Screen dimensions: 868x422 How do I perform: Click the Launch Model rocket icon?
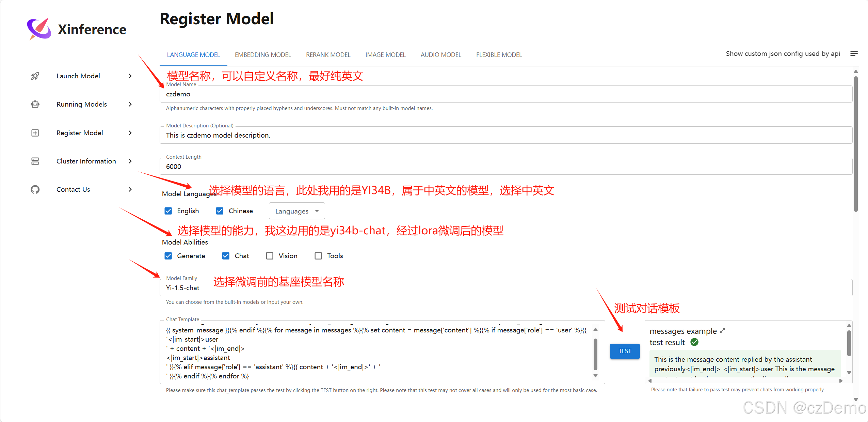coord(35,76)
